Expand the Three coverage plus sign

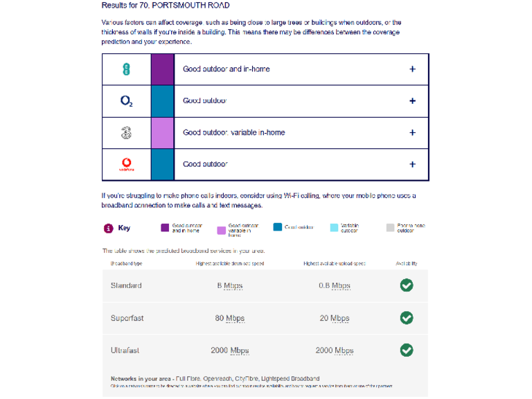tap(412, 133)
